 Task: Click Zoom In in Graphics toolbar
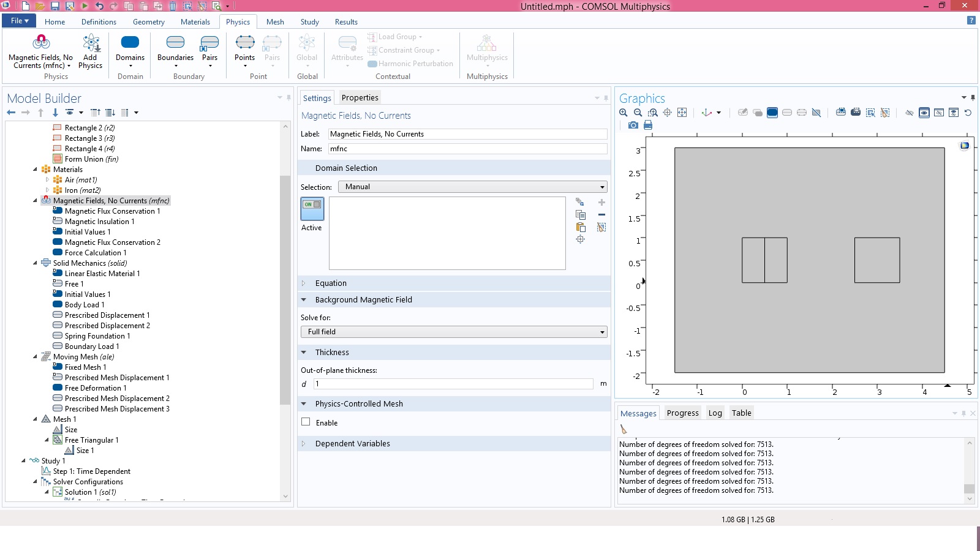pyautogui.click(x=624, y=113)
